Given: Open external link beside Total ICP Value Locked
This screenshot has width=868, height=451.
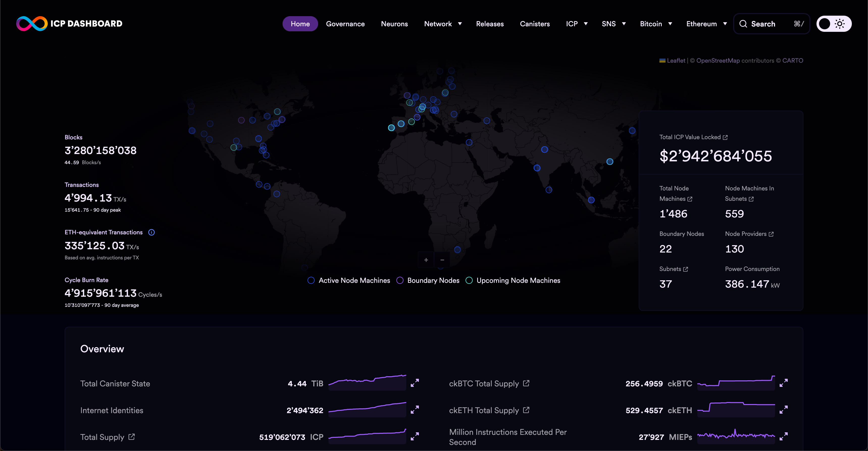Looking at the screenshot, I should [725, 137].
